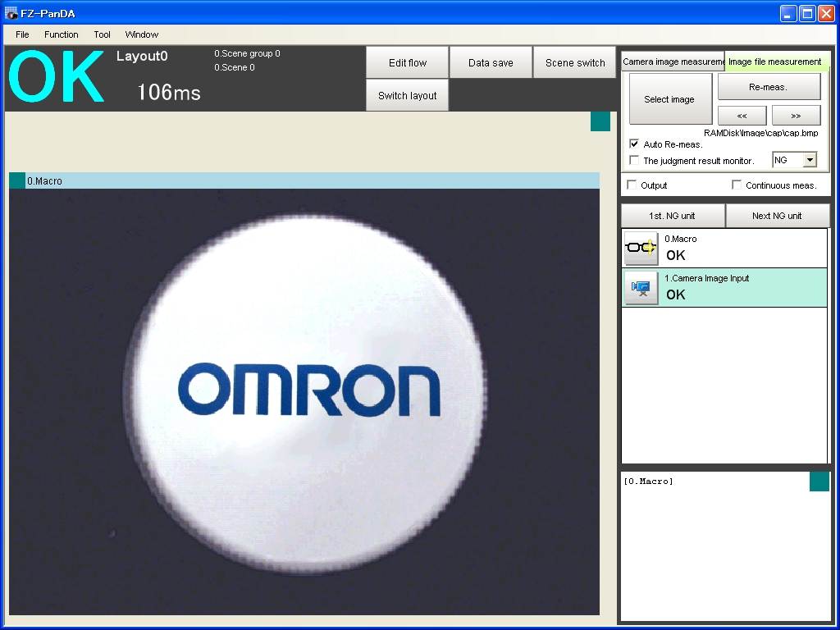The height and width of the screenshot is (630, 840).
Task: Click the Select image button
Action: (670, 99)
